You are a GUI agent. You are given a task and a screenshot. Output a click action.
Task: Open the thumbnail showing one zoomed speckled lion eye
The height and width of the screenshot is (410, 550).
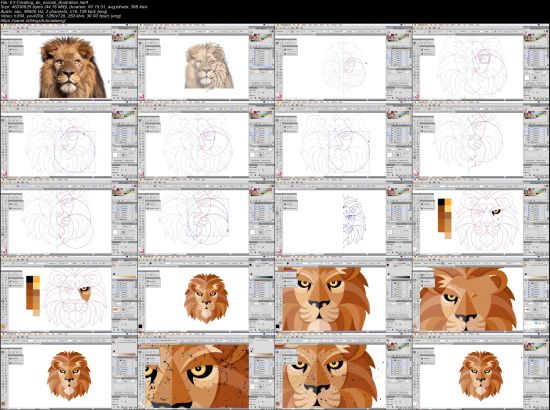(206, 371)
